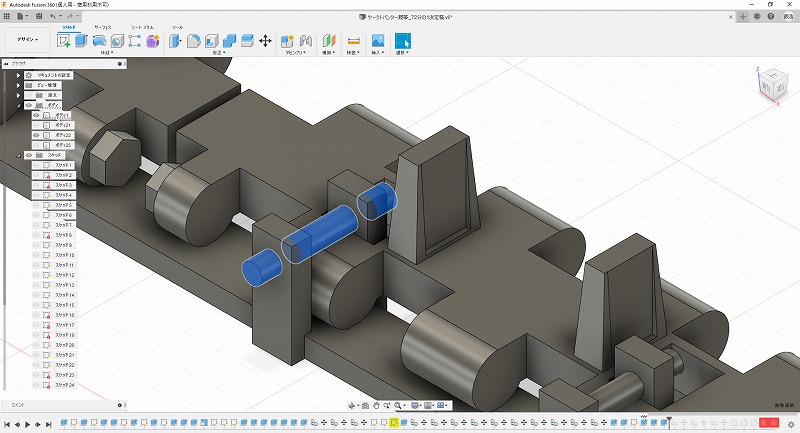
Task: Click the Select (選択) cursor tool
Action: click(403, 41)
